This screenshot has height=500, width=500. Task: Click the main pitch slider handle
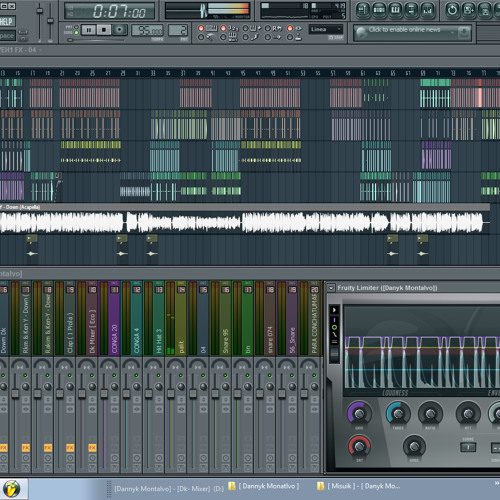(50, 21)
